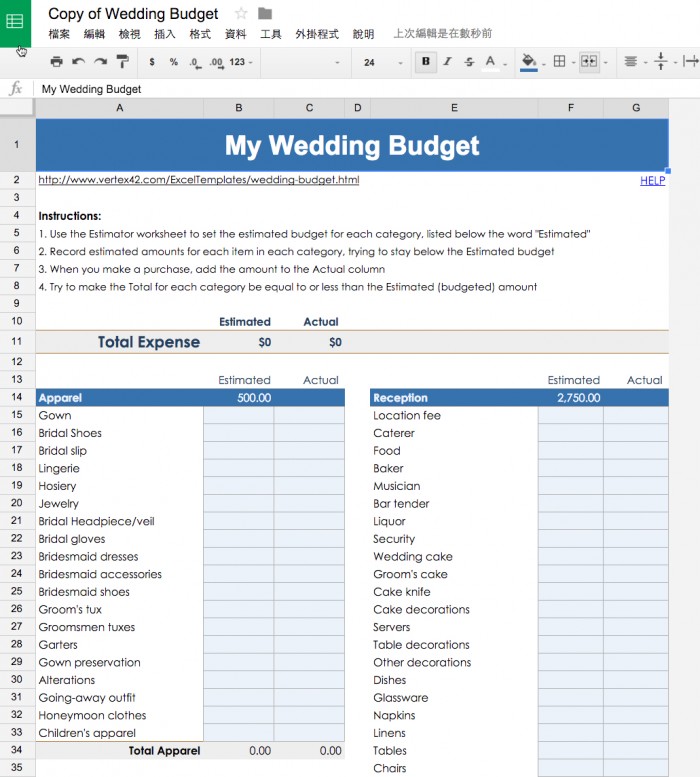Open the fill color picker
The image size is (700, 777).
531,62
